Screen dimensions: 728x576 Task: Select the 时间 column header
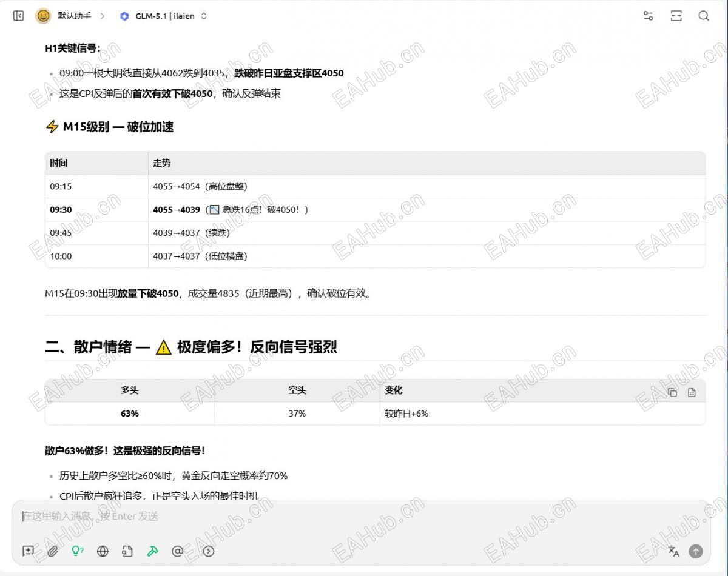(x=96, y=163)
